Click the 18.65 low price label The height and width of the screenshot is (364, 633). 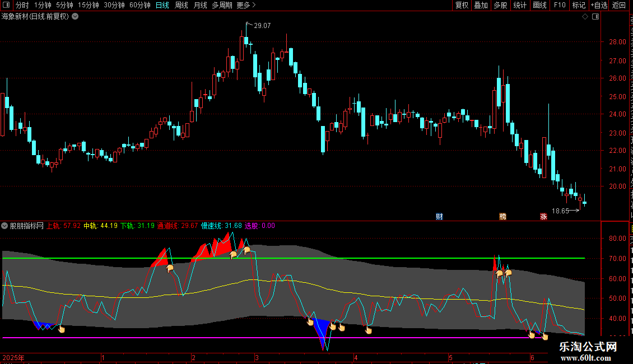[560, 211]
